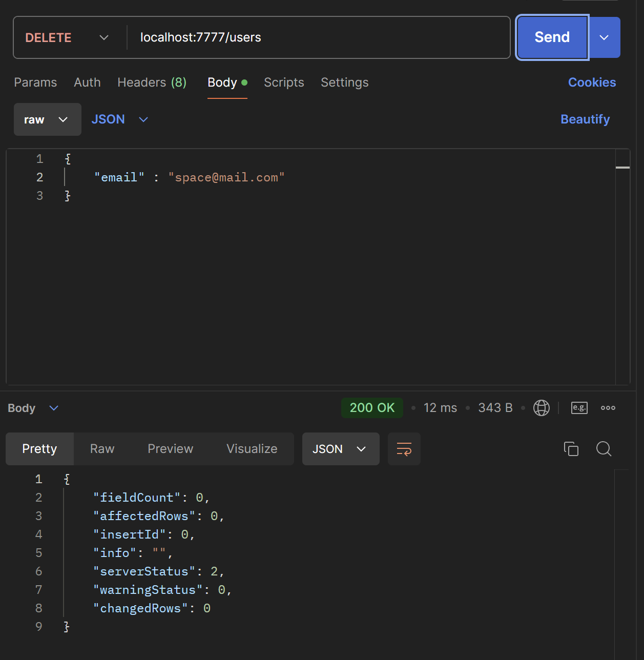Open the Cookies link
This screenshot has height=660, width=644.
click(592, 82)
